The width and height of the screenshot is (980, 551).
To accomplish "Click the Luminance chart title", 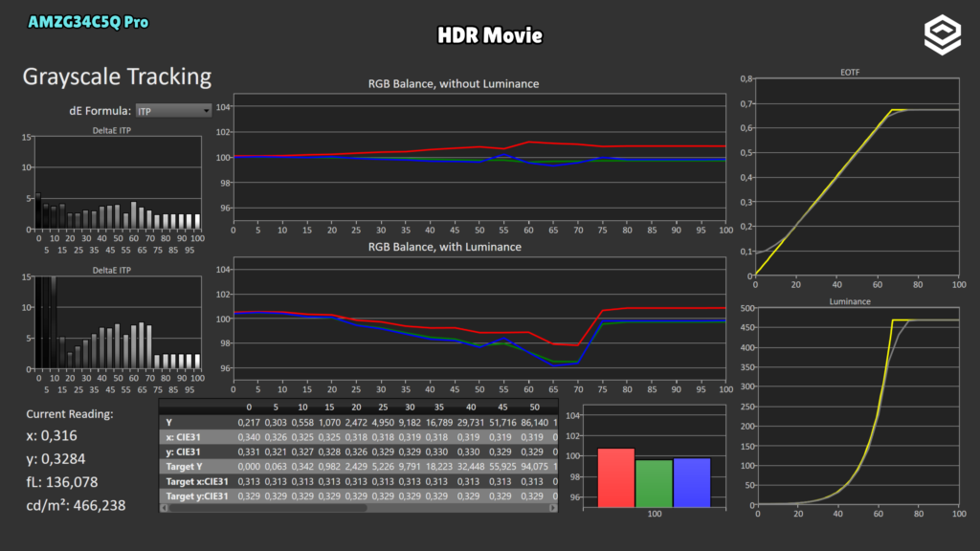I will (x=850, y=301).
